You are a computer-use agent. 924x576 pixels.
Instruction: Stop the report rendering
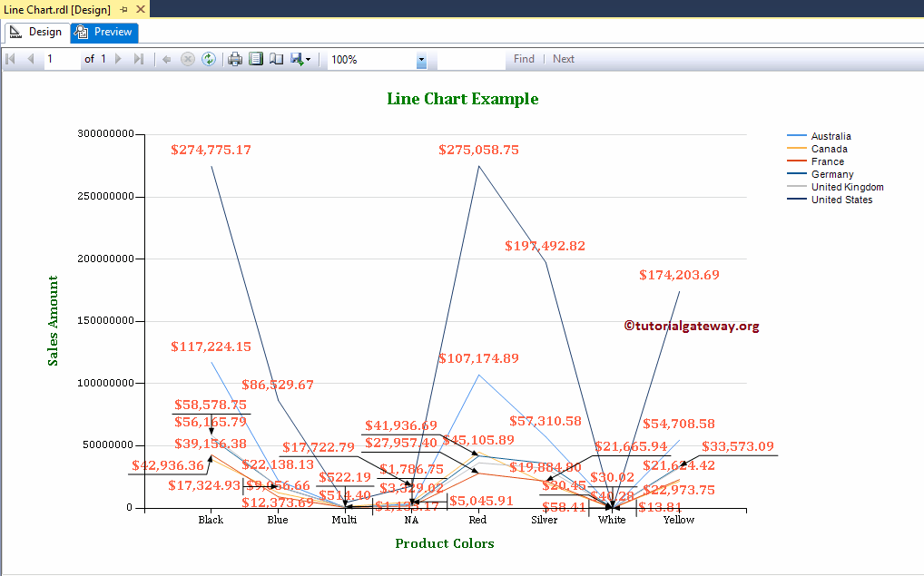(188, 59)
